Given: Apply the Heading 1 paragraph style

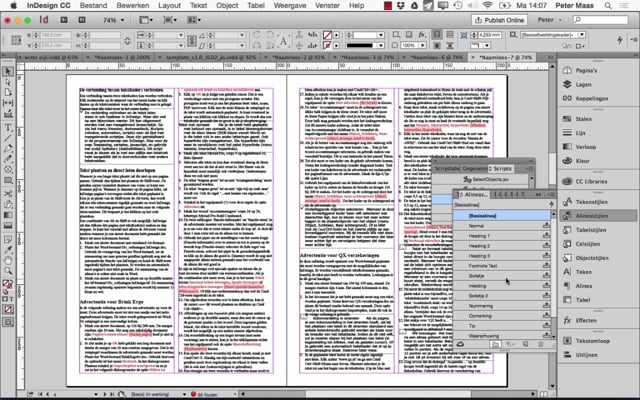Looking at the screenshot, I should click(x=502, y=236).
